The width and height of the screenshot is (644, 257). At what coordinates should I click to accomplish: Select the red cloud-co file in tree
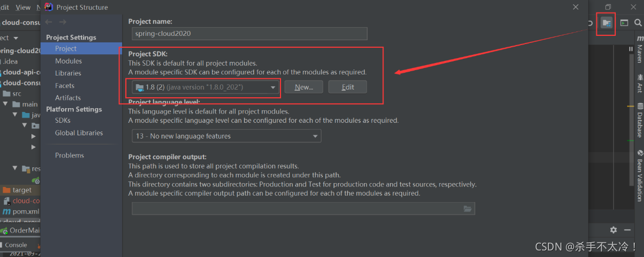pos(26,201)
